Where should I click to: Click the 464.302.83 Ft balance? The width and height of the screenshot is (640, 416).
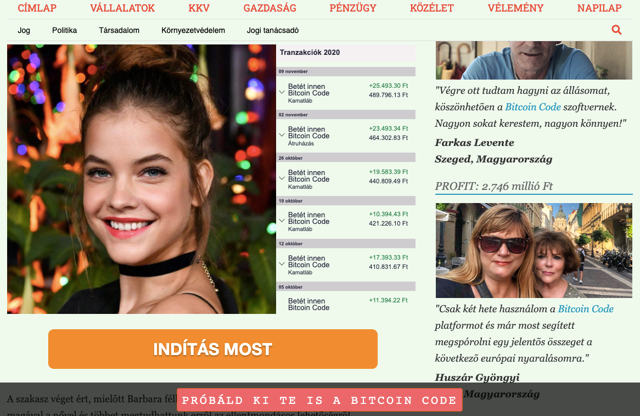point(388,138)
